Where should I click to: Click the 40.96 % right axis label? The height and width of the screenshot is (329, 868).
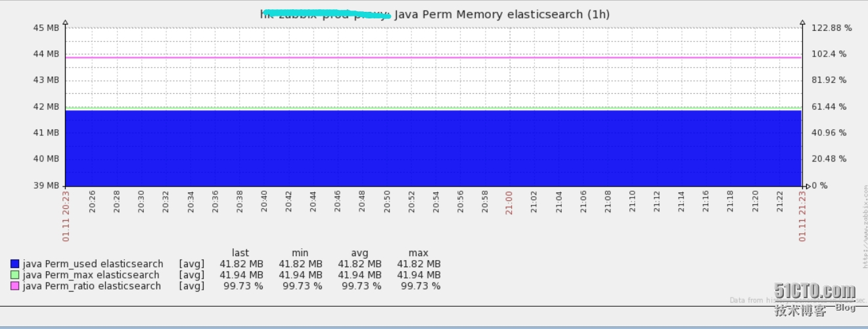(829, 133)
